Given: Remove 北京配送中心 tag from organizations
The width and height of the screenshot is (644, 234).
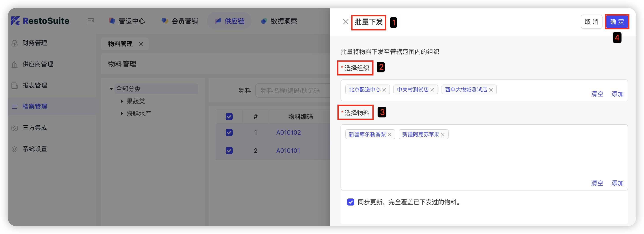Looking at the screenshot, I should tap(384, 90).
